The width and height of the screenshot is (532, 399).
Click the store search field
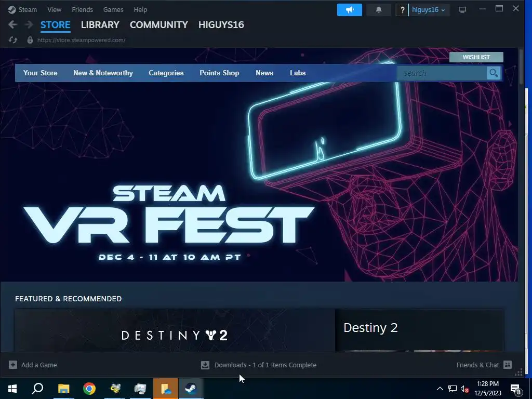tap(442, 73)
